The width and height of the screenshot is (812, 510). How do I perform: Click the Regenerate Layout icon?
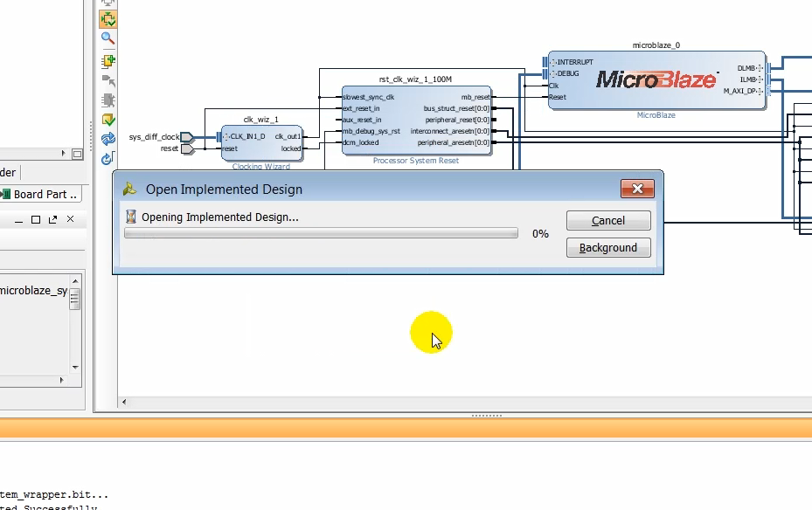(108, 139)
